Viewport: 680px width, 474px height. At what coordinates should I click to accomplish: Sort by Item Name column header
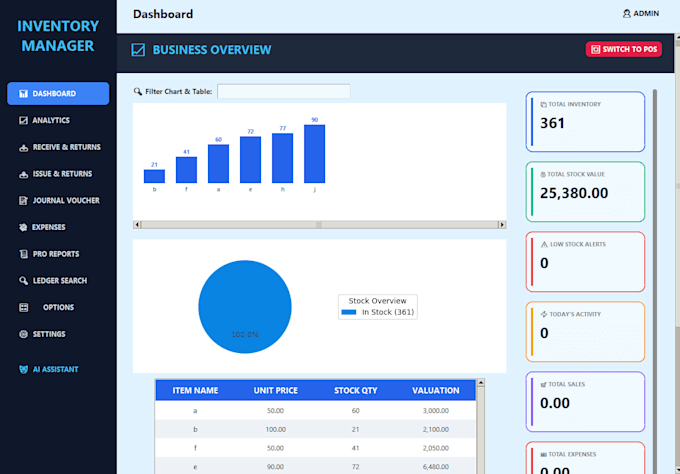tap(195, 391)
